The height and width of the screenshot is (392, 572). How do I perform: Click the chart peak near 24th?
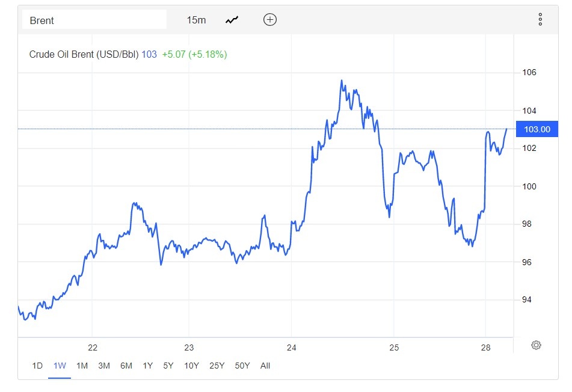342,81
